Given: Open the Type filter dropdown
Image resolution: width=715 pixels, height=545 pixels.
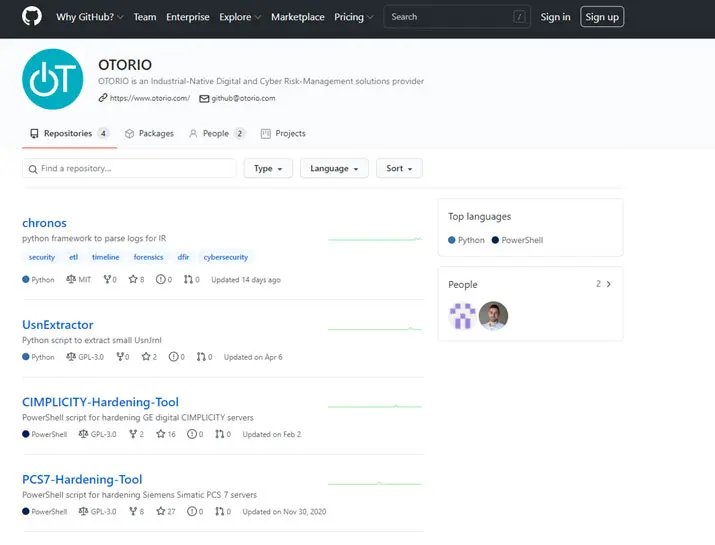Looking at the screenshot, I should tap(268, 168).
